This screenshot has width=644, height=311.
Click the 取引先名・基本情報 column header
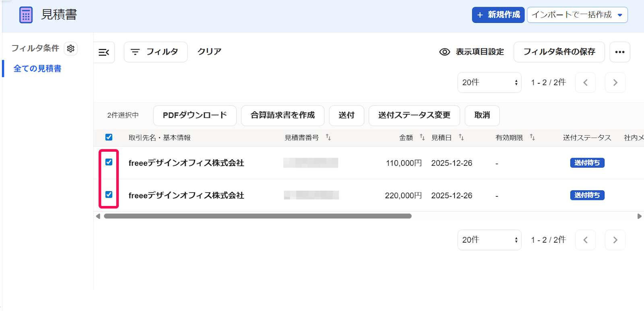coord(159,138)
